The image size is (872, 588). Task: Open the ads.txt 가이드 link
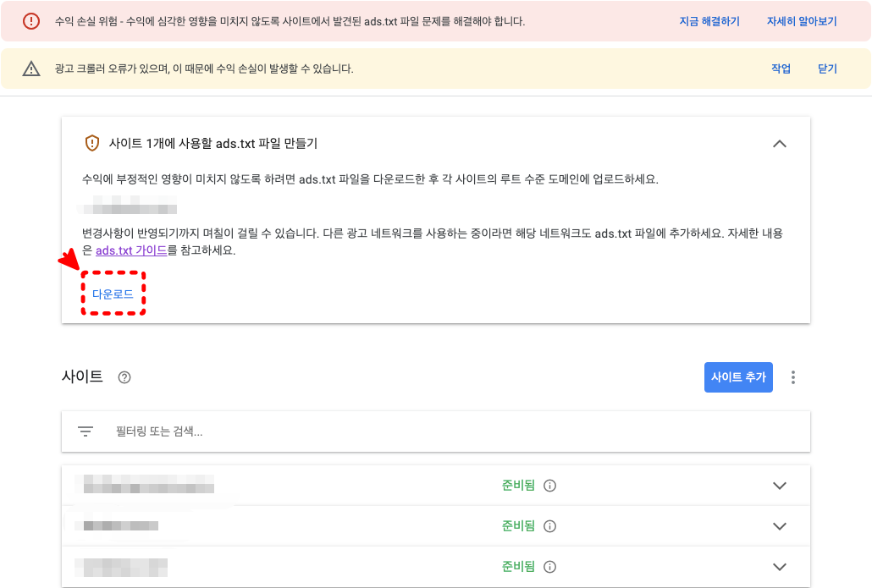[132, 250]
